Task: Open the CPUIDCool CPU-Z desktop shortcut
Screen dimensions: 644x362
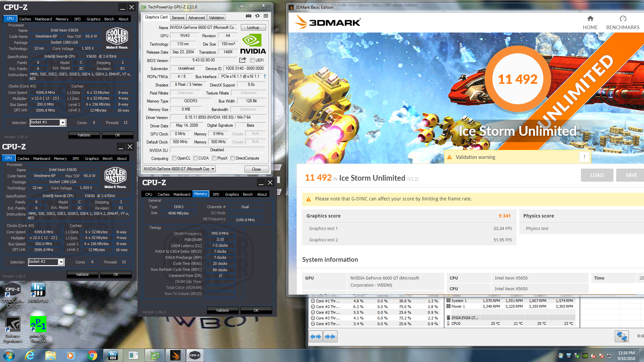Action: point(13,295)
